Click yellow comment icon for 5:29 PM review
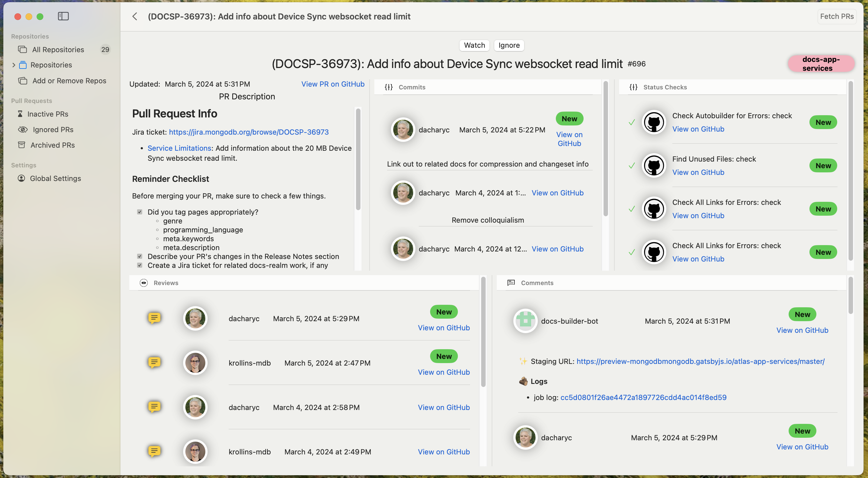This screenshot has width=868, height=478. pyautogui.click(x=154, y=318)
